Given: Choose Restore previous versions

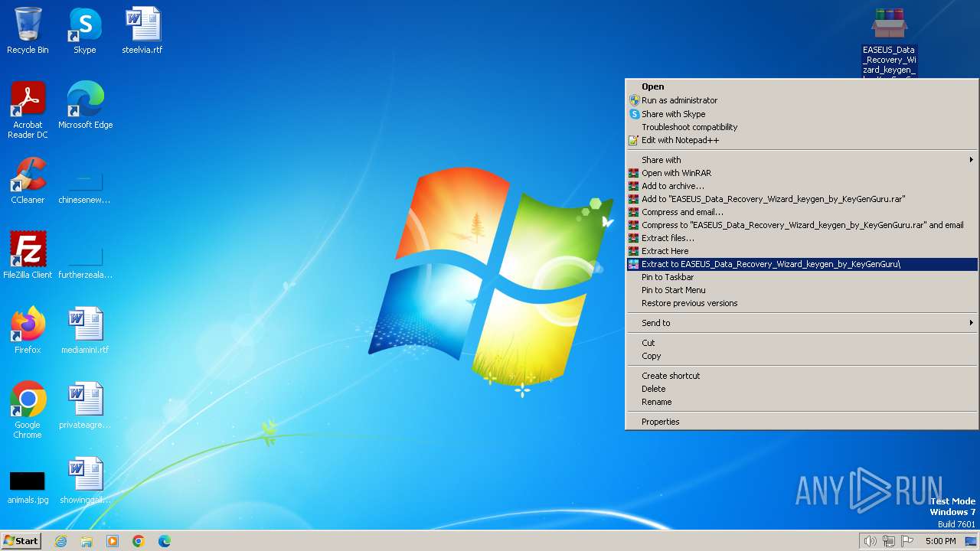Looking at the screenshot, I should tap(802, 303).
